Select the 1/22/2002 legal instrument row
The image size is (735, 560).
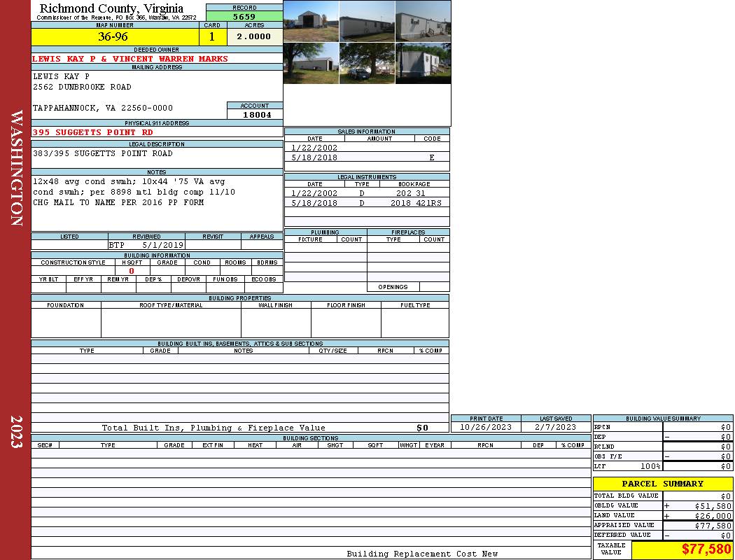tap(367, 192)
